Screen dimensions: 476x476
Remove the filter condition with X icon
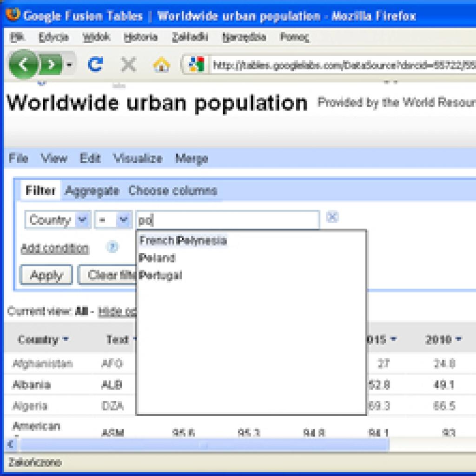[332, 217]
